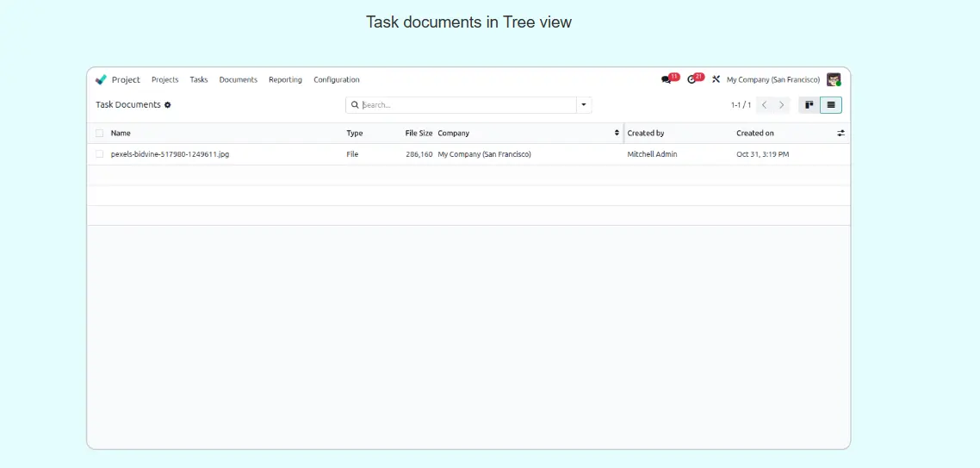Switch to Kanban view

click(809, 105)
